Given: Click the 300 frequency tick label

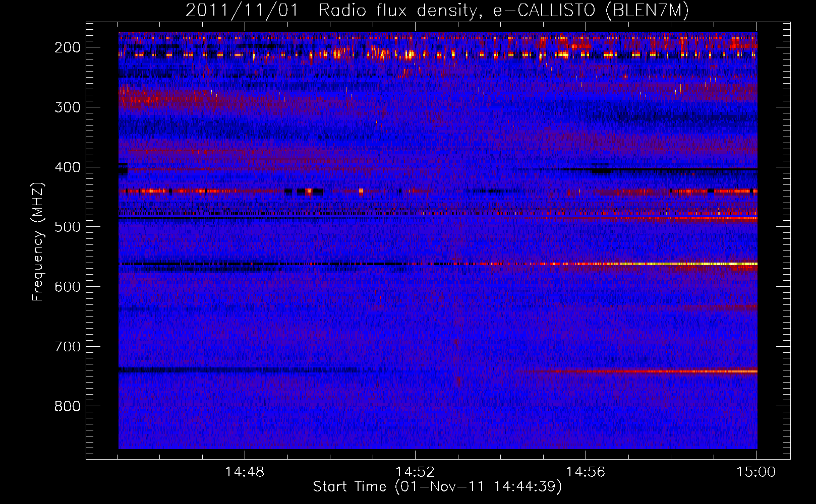Looking at the screenshot, I should coord(67,107).
